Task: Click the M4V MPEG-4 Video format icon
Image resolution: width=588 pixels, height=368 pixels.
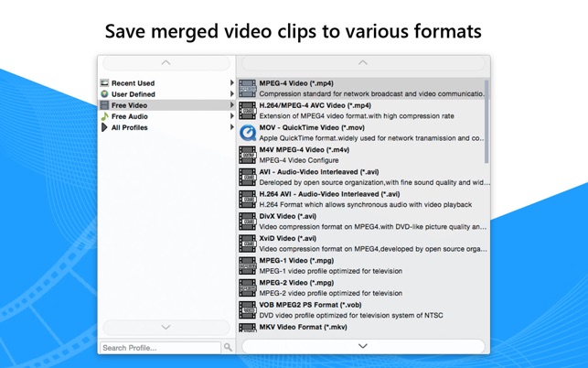Action: click(248, 155)
